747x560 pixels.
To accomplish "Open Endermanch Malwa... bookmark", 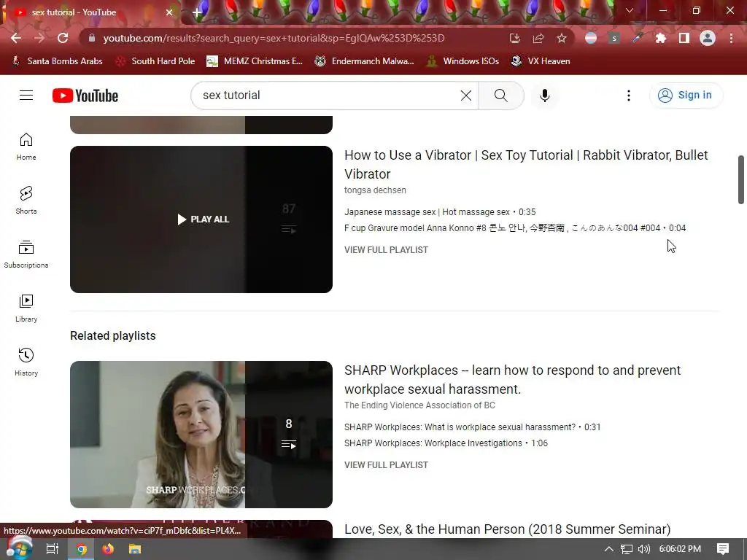I will [x=365, y=61].
